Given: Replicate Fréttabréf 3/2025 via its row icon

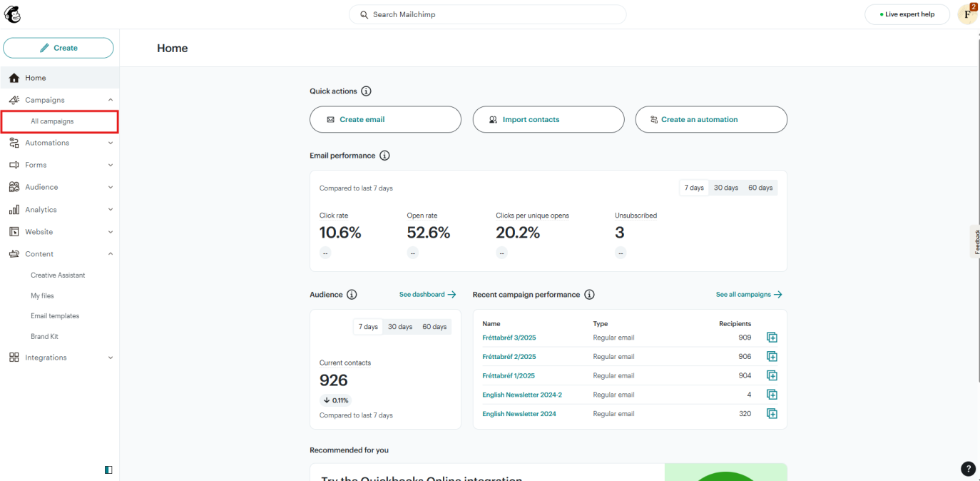Looking at the screenshot, I should pyautogui.click(x=772, y=338).
